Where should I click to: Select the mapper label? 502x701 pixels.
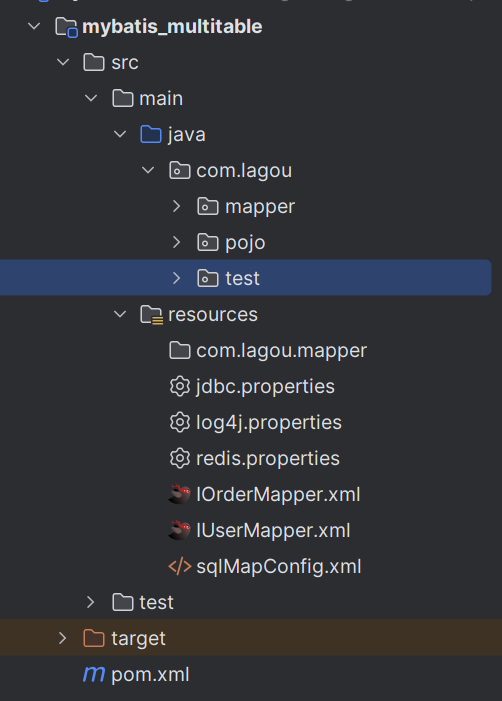coord(260,207)
